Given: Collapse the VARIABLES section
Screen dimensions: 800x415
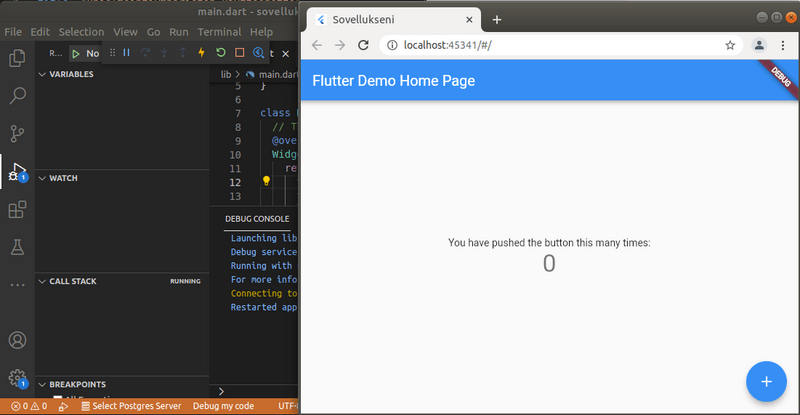Looking at the screenshot, I should 42,74.
